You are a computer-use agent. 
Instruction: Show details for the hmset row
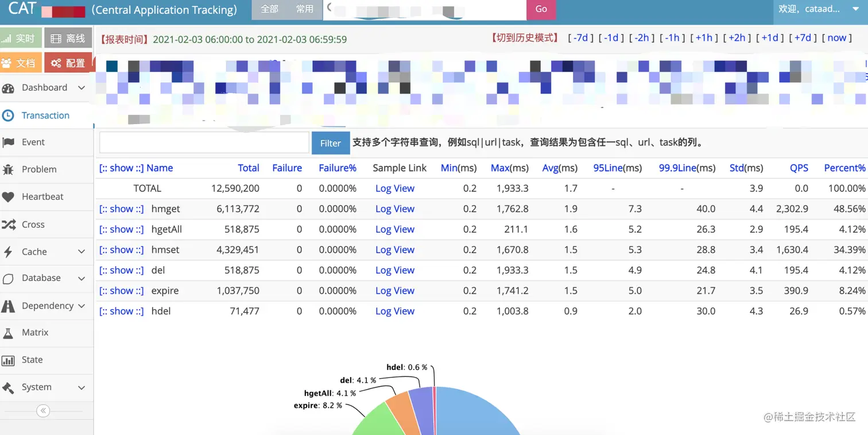click(121, 250)
